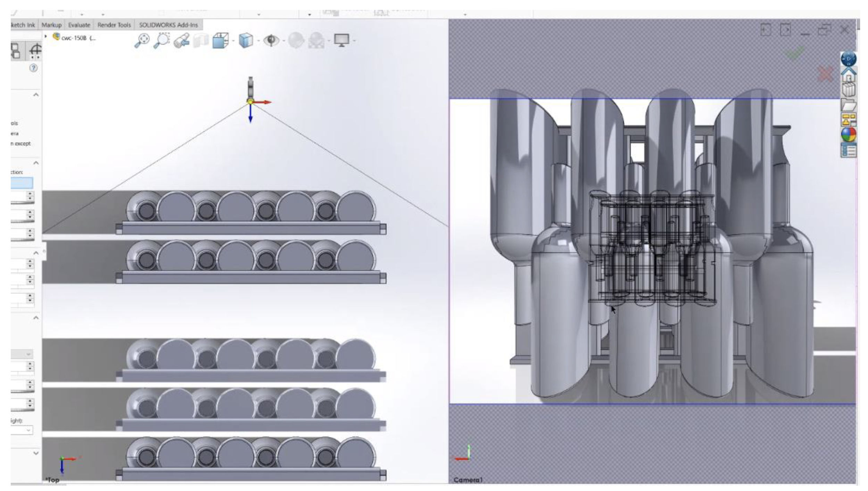
Task: Open the View Palette task pane icon
Action: coord(849,120)
